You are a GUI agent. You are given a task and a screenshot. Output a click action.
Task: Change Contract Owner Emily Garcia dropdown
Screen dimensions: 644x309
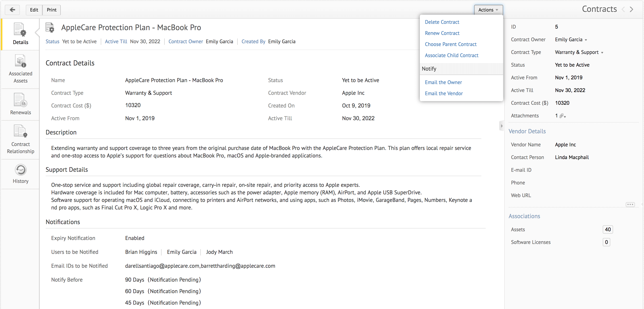(x=571, y=39)
